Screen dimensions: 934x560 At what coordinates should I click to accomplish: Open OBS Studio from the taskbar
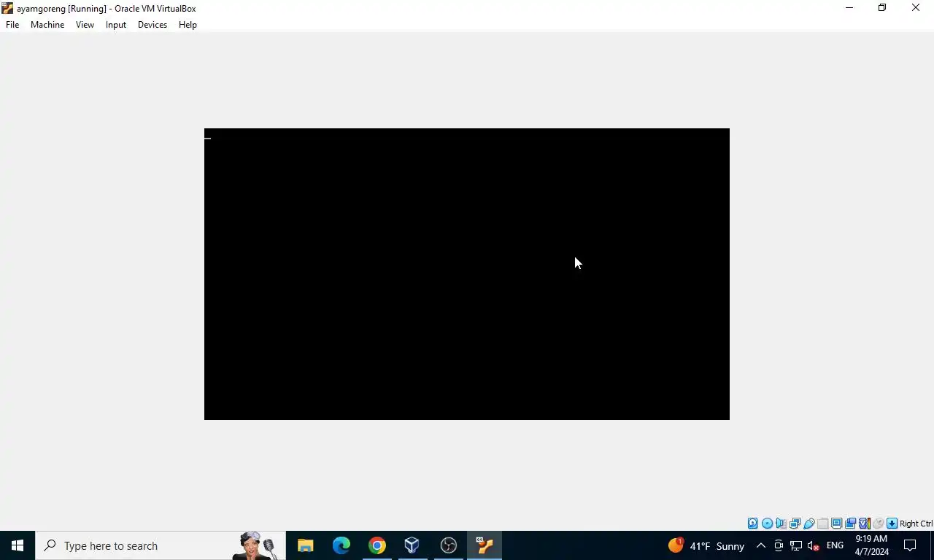(448, 545)
